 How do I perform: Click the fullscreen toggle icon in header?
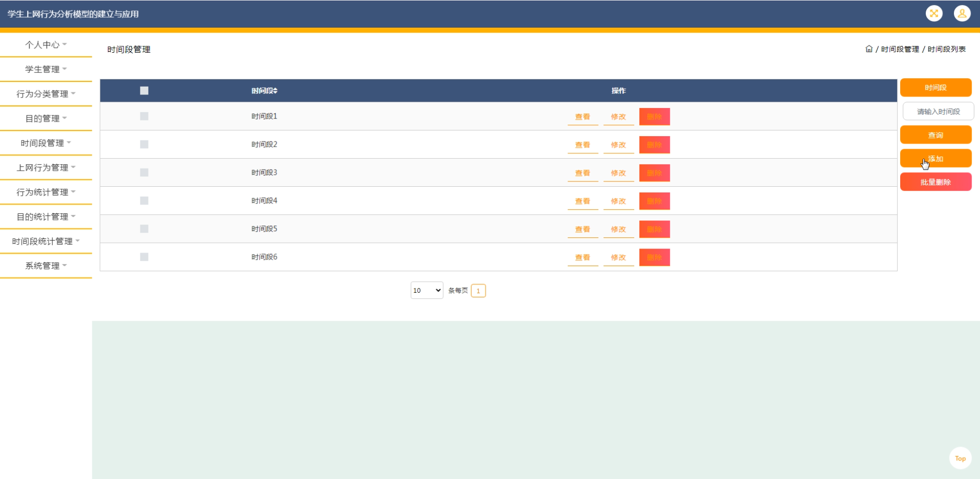934,13
